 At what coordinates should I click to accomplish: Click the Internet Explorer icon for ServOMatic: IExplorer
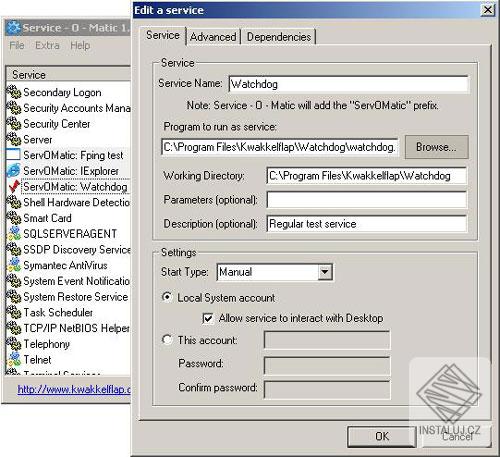coord(13,171)
